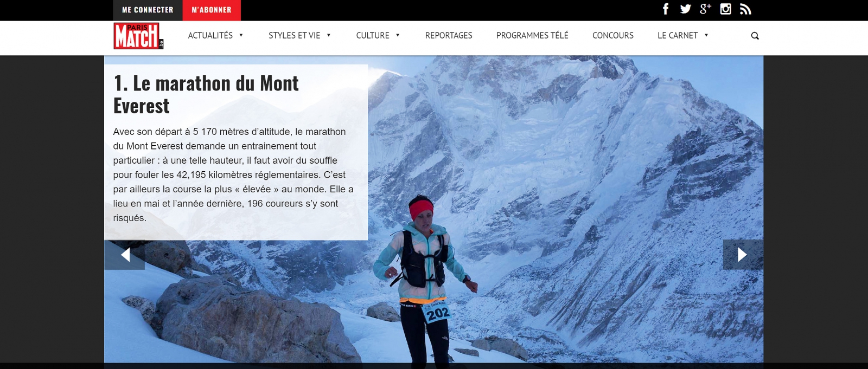The image size is (868, 369).
Task: Expand the Culture dropdown arrow
Action: point(398,35)
